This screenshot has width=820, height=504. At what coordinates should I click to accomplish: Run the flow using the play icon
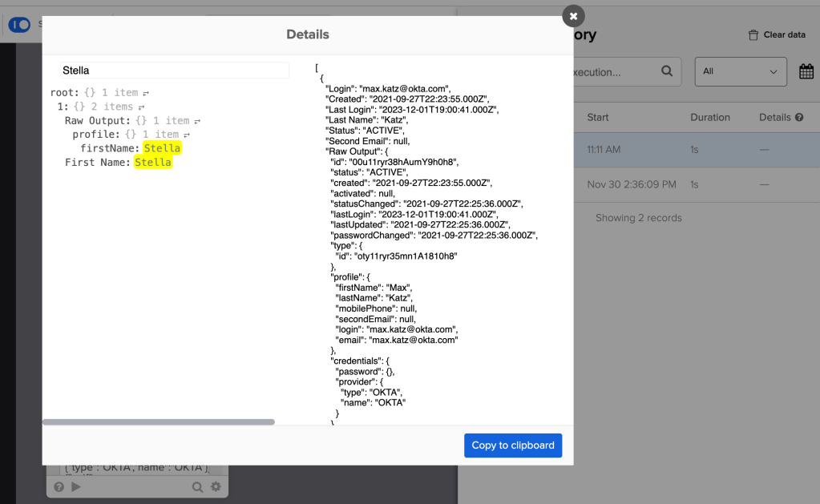coord(76,486)
